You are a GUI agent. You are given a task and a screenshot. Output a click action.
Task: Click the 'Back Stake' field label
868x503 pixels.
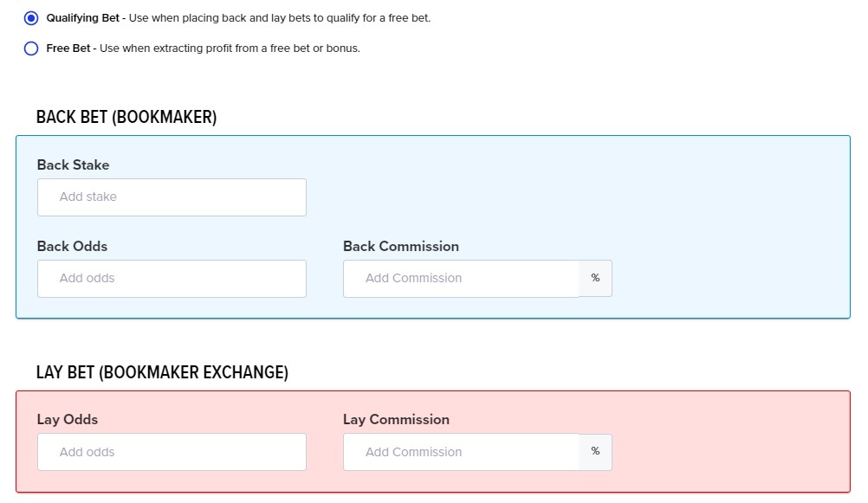point(73,164)
